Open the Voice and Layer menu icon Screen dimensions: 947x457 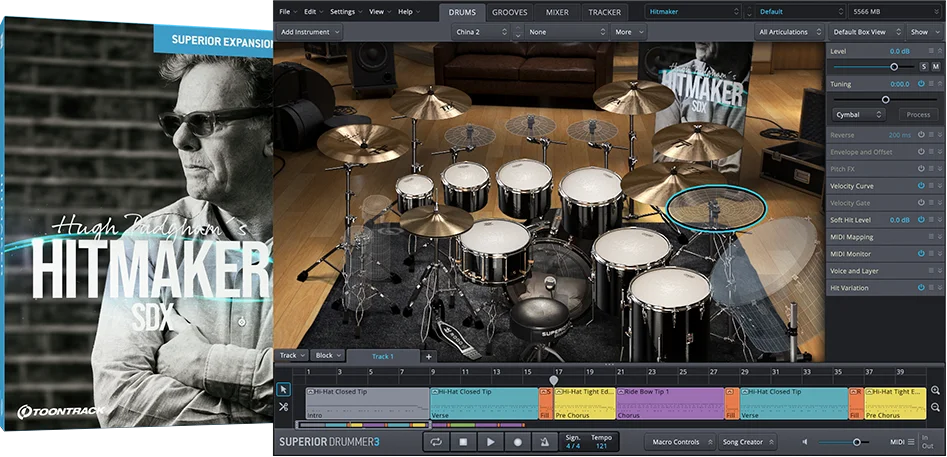pyautogui.click(x=931, y=270)
